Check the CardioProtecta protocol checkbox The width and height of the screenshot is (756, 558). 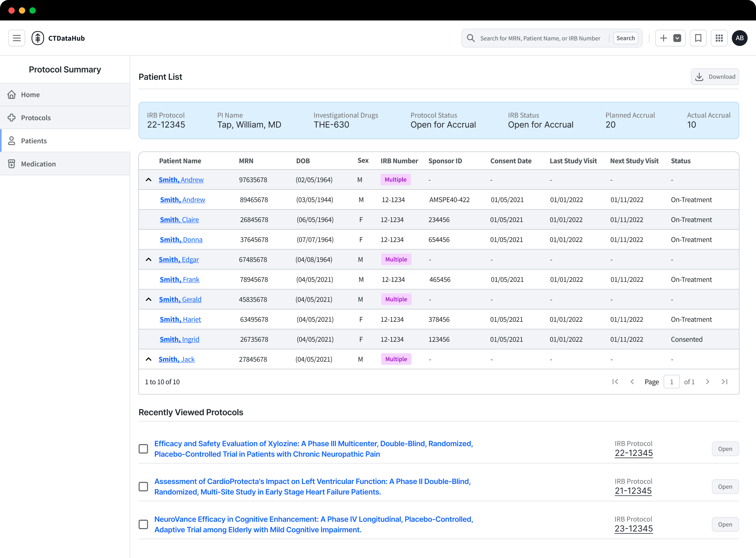click(x=143, y=486)
